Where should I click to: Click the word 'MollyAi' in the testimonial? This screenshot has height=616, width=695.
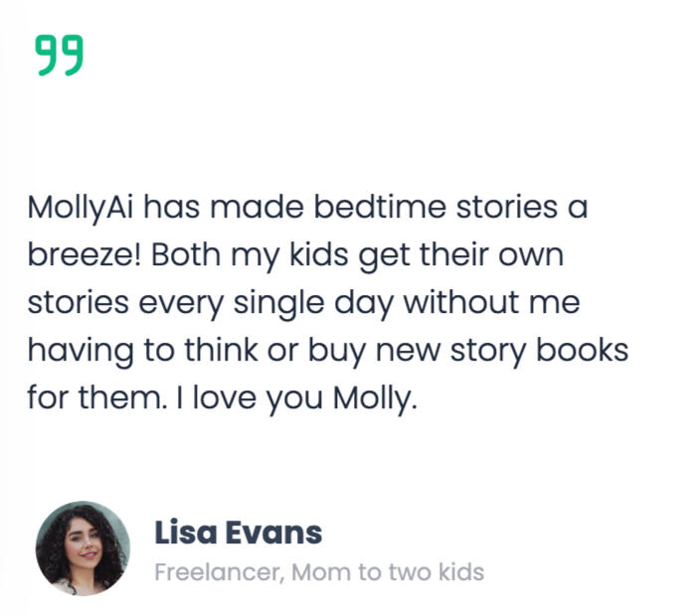pyautogui.click(x=81, y=208)
